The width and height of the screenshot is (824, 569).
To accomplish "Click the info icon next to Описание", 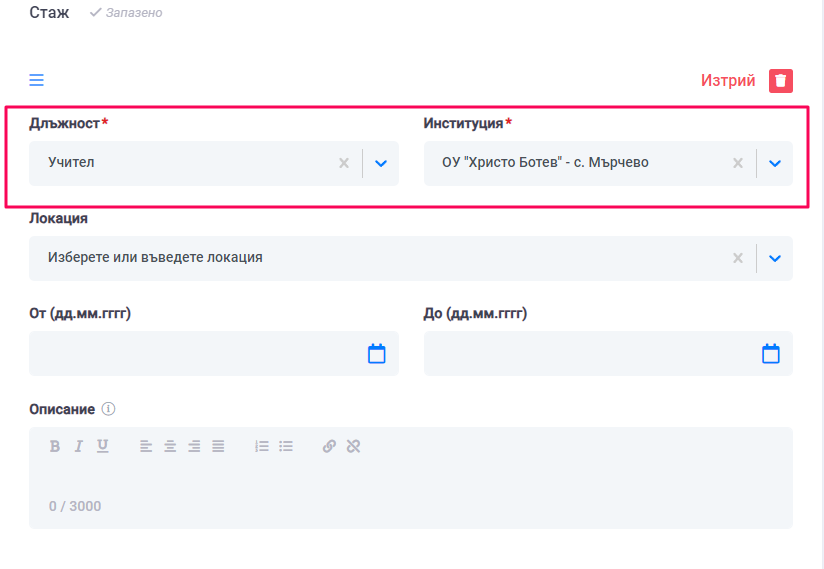I will (109, 409).
